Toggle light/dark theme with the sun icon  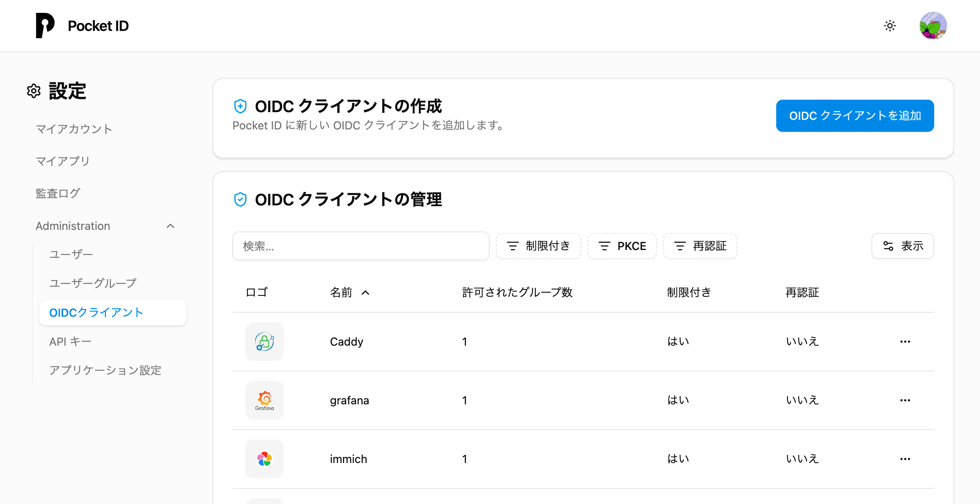(x=890, y=26)
